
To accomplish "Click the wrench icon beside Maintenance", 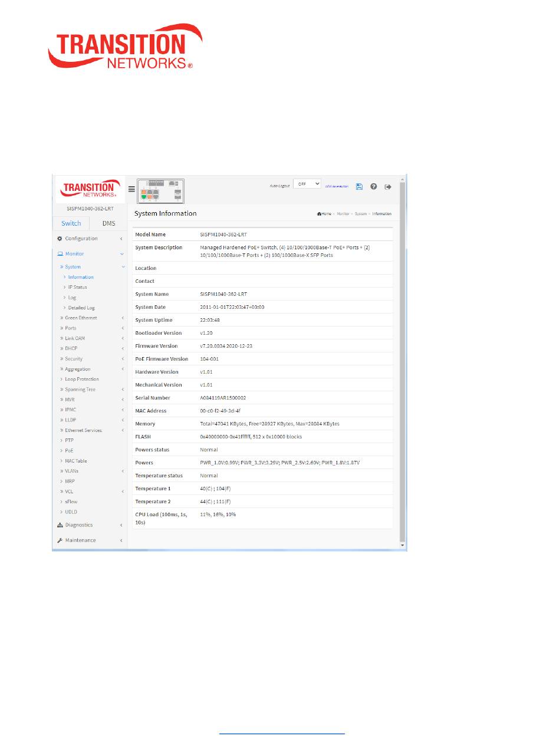I will tap(60, 540).
